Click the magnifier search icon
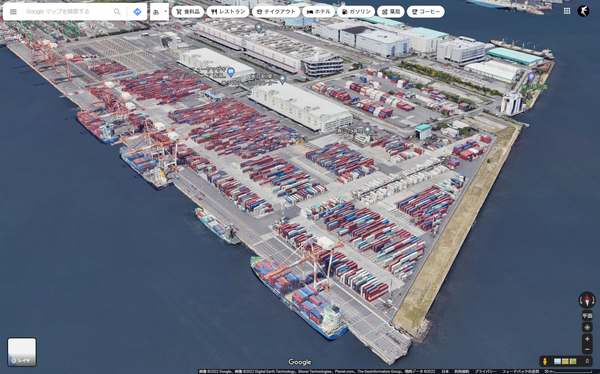This screenshot has width=600, height=374. click(x=117, y=11)
